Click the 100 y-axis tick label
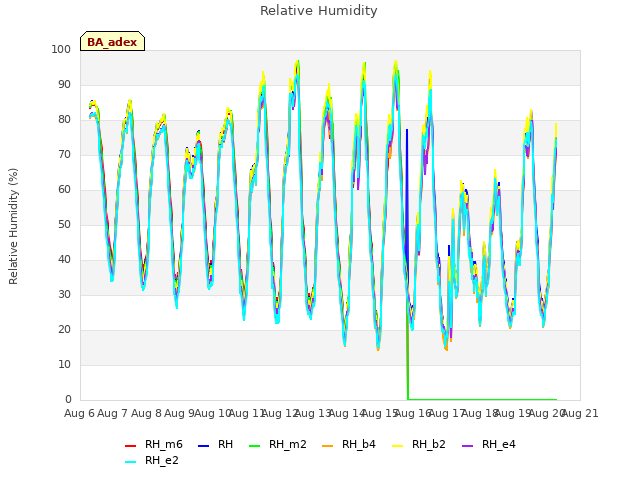The width and height of the screenshot is (640, 480). [x=61, y=49]
